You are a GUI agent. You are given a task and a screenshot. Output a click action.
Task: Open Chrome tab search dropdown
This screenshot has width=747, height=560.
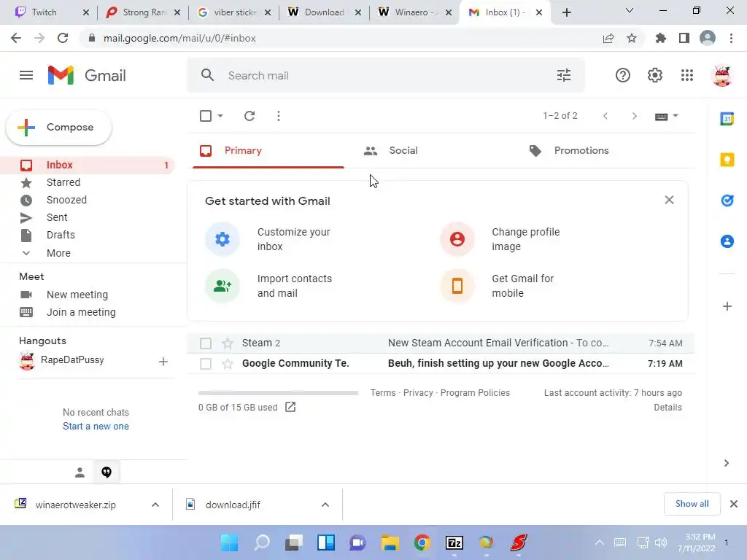(x=630, y=10)
